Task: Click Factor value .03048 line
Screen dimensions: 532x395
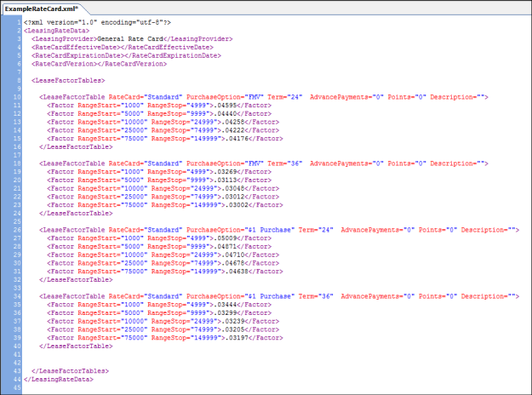Action: click(163, 189)
